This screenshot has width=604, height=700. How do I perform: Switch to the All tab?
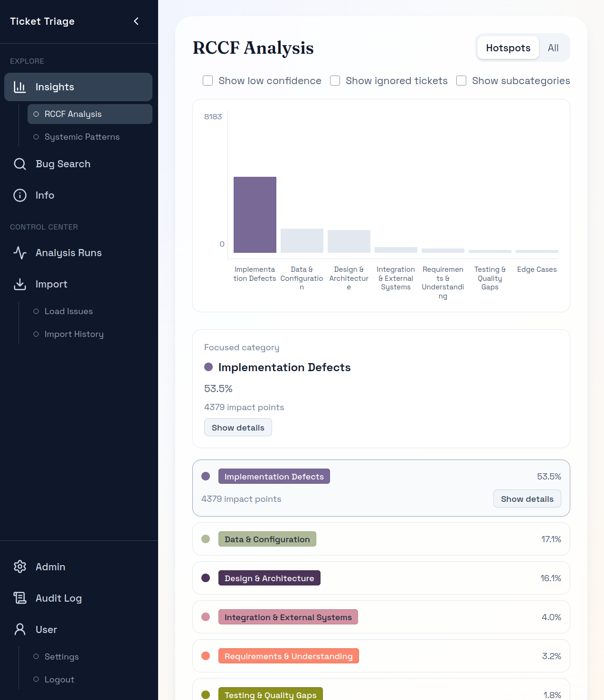click(x=553, y=48)
